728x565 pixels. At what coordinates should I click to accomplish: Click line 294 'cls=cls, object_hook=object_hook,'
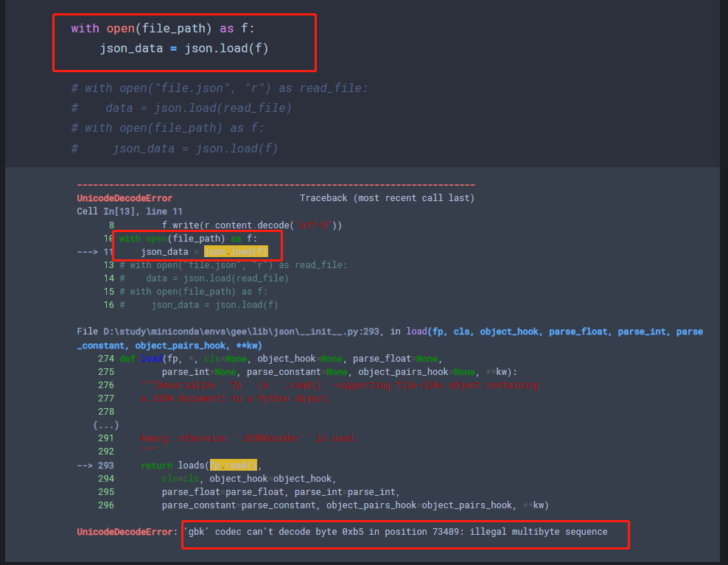[x=249, y=479]
